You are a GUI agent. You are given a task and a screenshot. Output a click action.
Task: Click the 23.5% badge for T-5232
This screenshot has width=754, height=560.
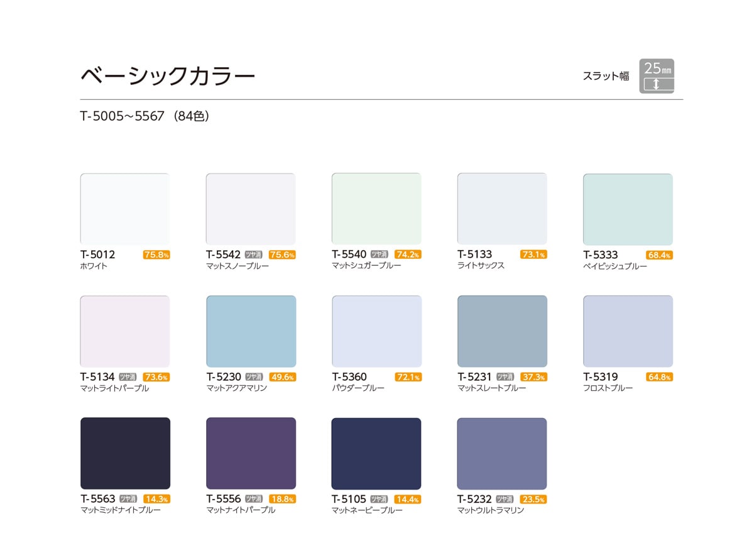(x=533, y=500)
